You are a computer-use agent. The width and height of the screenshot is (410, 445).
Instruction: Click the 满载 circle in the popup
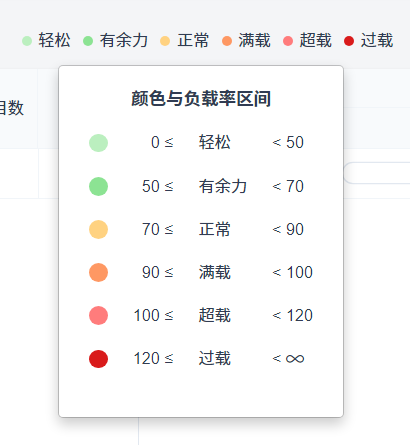point(98,272)
